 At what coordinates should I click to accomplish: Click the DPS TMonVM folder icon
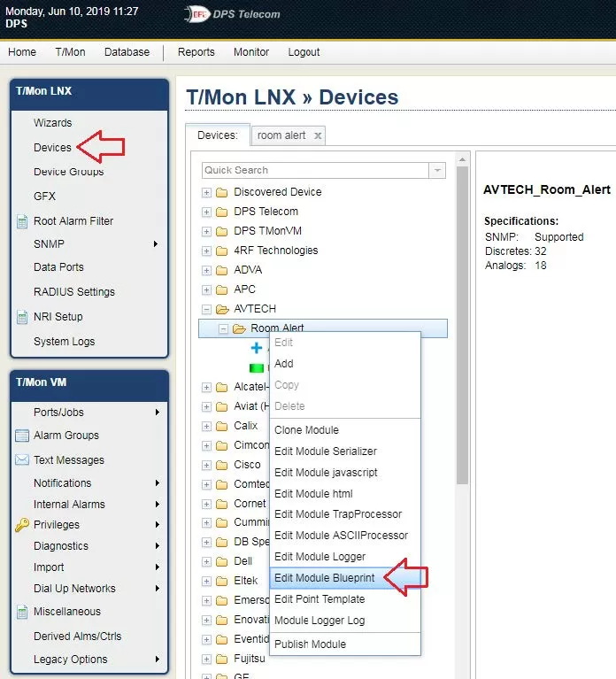(221, 231)
